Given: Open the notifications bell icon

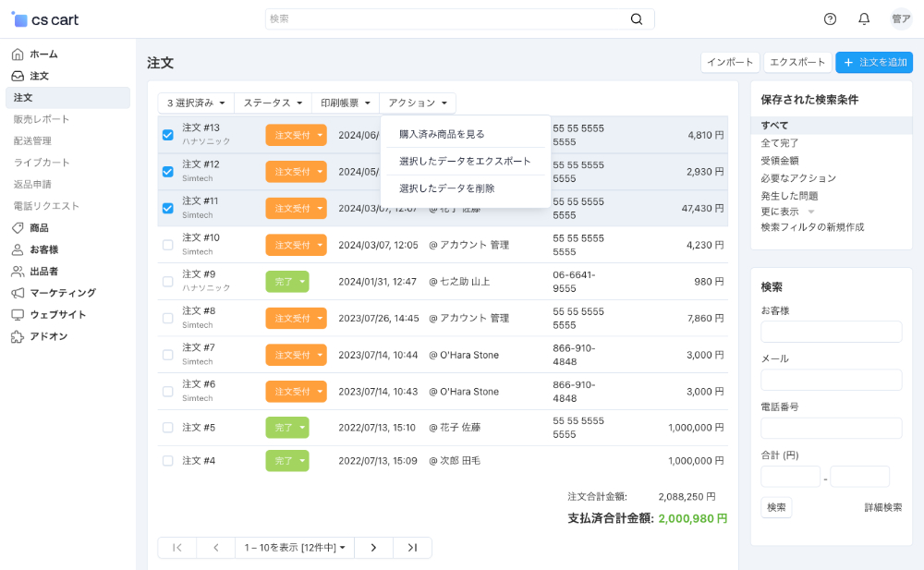Looking at the screenshot, I should coord(864,19).
